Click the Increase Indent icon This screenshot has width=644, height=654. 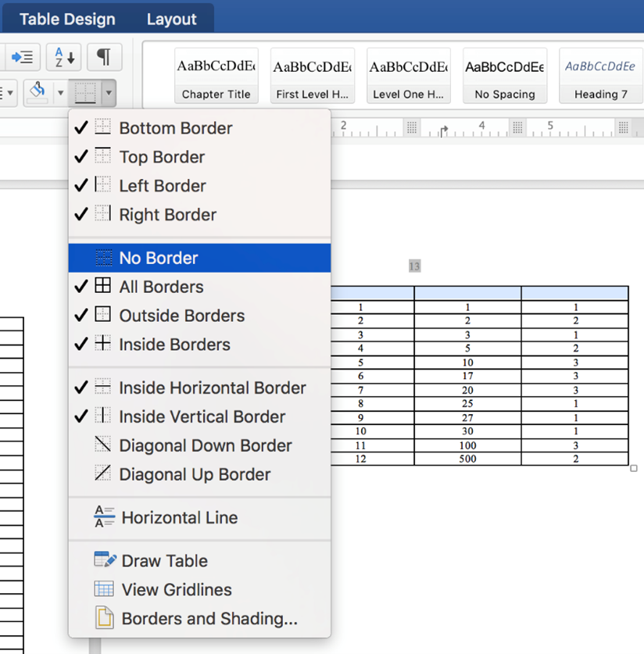[23, 57]
